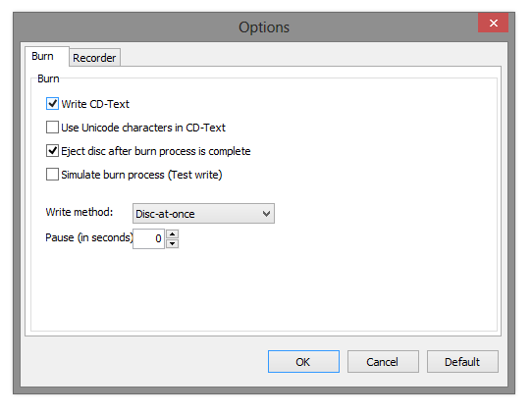Increase Pause seconds with the up arrow
Viewport: 532px width, 413px height.
click(x=173, y=233)
